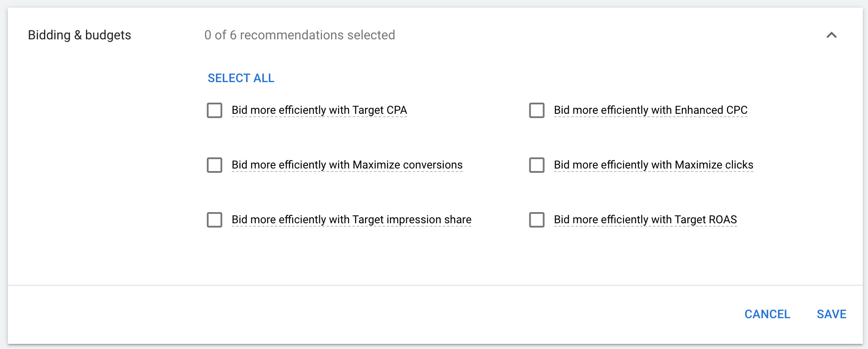Select the Maximize clicks checkbox
868x349 pixels.
536,165
